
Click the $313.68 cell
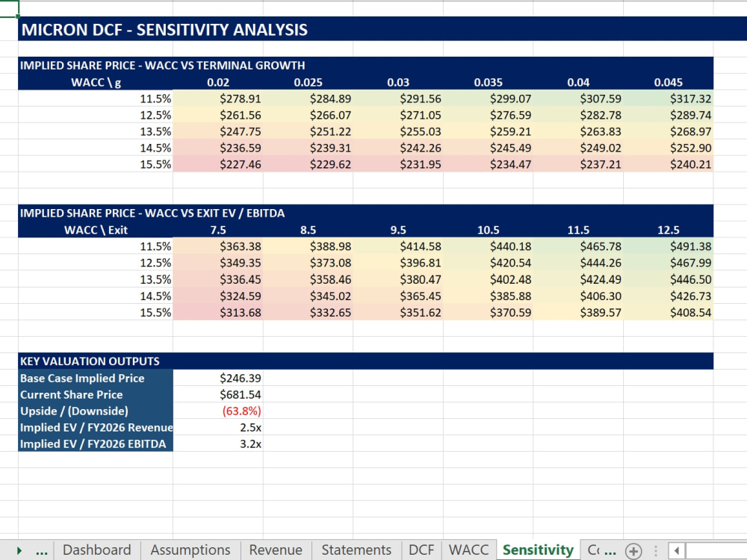coord(217,312)
